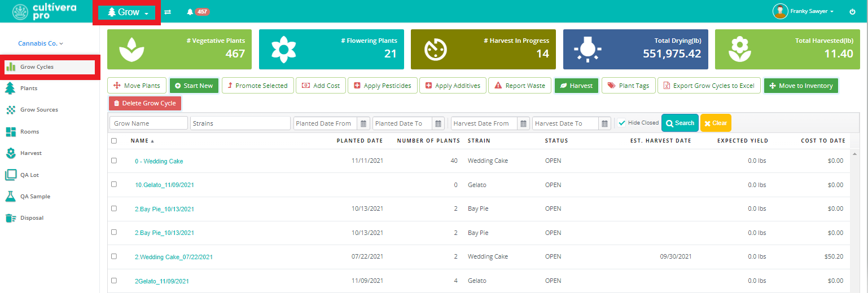Viewport: 868px width, 293px height.
Task: Open Franky Sawyer user menu
Action: tap(803, 11)
